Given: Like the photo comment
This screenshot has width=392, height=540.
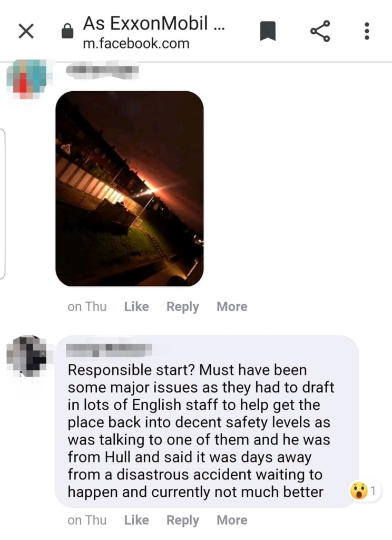Looking at the screenshot, I should pyautogui.click(x=136, y=306).
